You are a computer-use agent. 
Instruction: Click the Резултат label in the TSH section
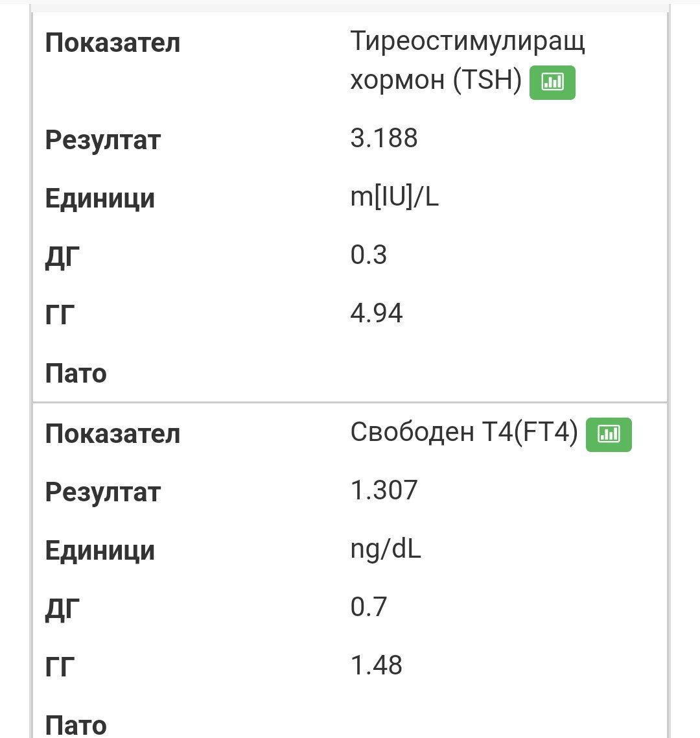tap(102, 140)
